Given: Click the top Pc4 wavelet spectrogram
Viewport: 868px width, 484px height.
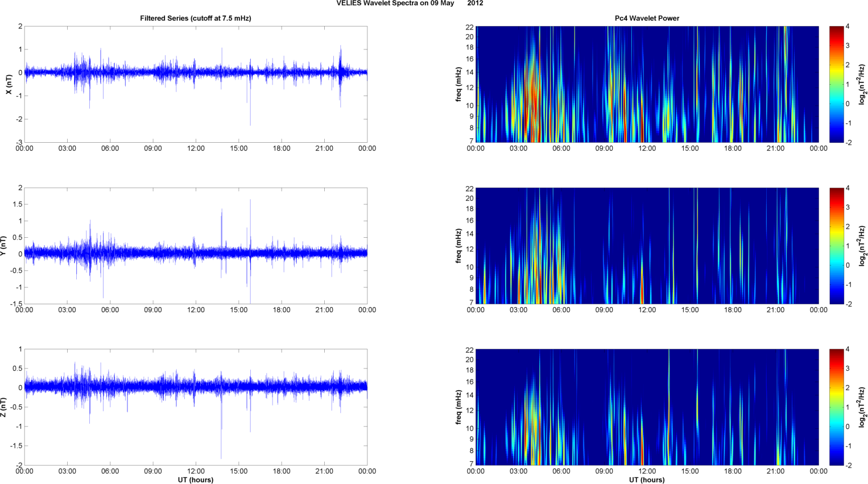Looking at the screenshot, I should 647,84.
